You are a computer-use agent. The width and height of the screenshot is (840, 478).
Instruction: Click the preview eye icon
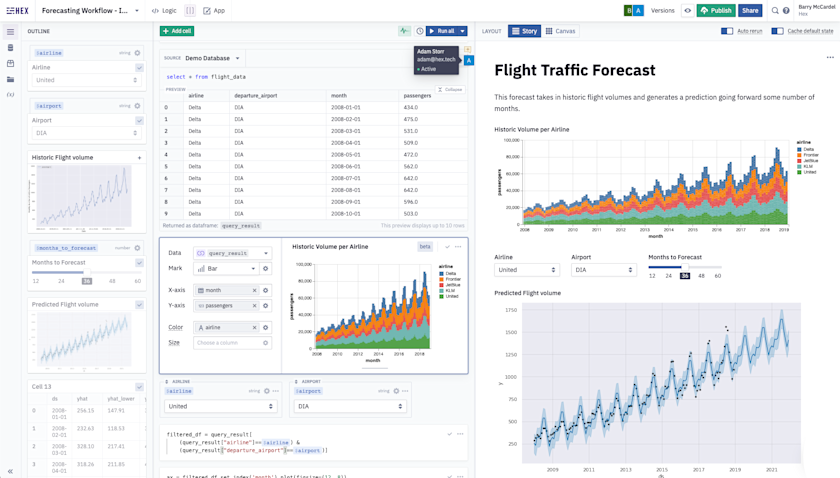coord(687,11)
